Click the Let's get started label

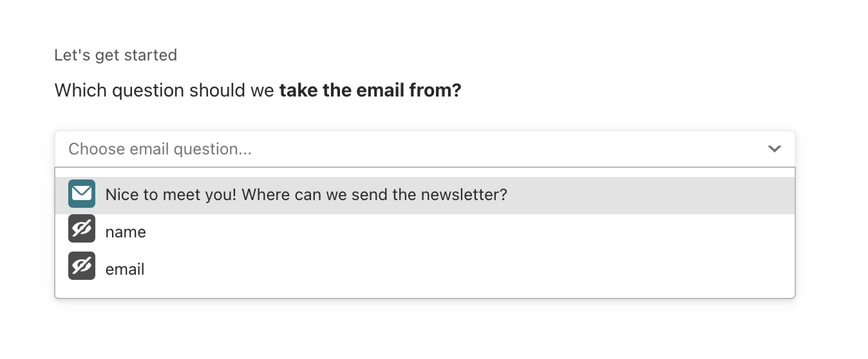click(x=116, y=55)
